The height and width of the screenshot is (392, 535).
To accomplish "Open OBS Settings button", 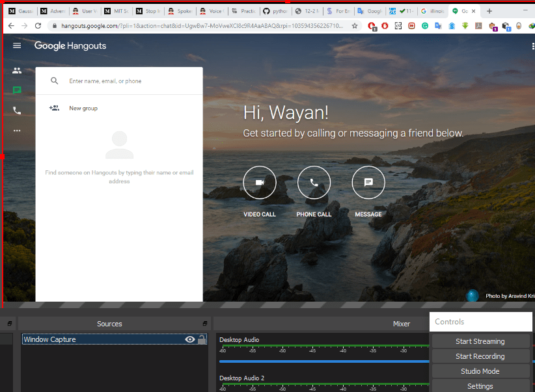I will click(480, 386).
